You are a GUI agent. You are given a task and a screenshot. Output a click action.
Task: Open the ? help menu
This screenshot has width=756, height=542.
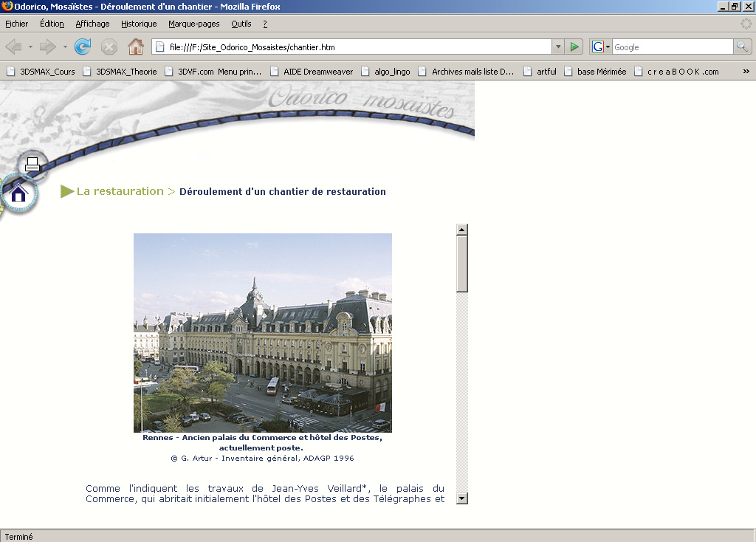265,24
